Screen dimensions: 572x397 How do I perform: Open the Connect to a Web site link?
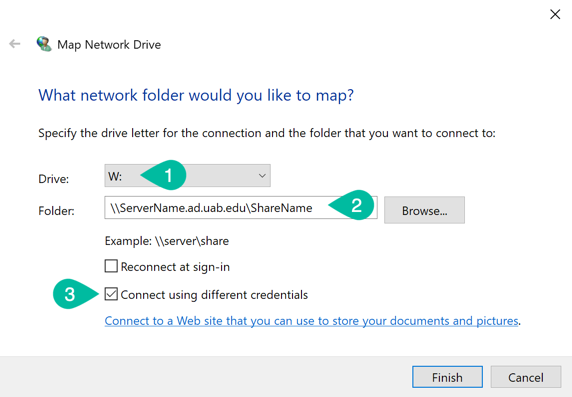coord(312,321)
